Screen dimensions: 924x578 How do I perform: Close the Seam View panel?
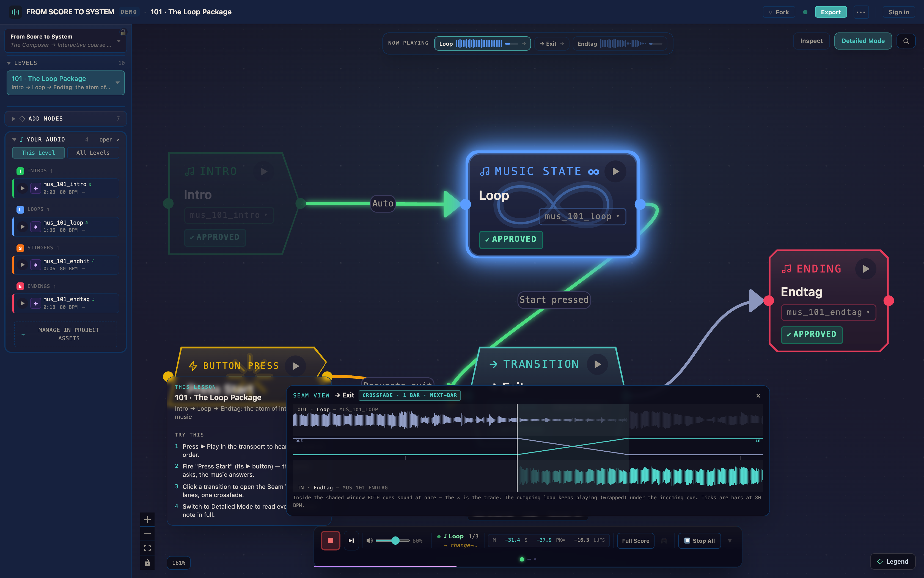pyautogui.click(x=758, y=396)
